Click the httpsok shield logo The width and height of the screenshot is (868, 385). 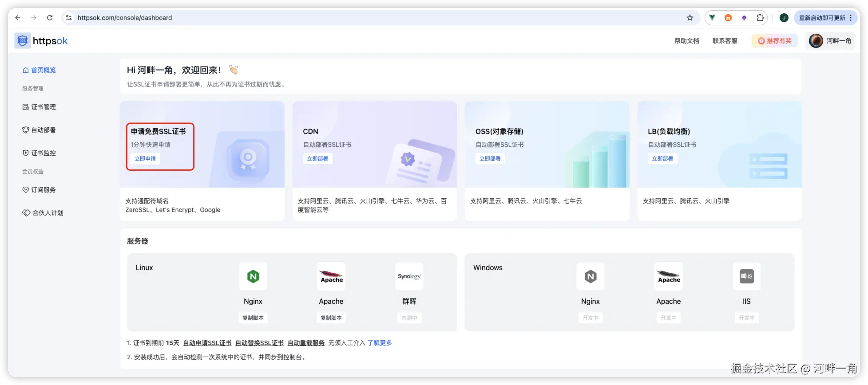pyautogui.click(x=23, y=40)
